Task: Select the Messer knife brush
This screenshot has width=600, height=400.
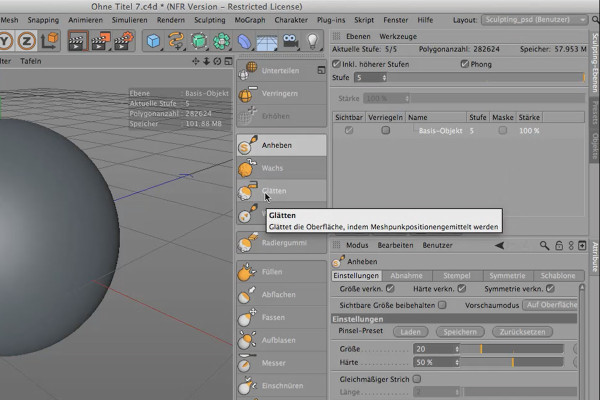Action: point(281,363)
